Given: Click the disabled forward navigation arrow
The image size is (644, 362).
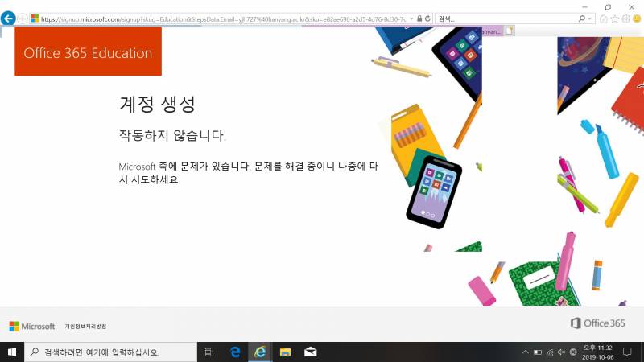Looking at the screenshot, I should (x=23, y=19).
